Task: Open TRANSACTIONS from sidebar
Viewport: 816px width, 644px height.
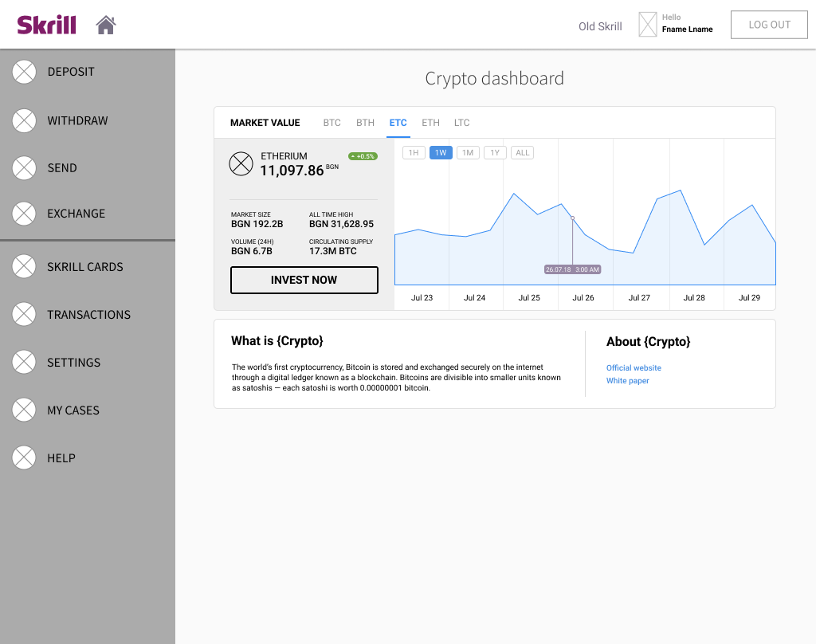Action: (x=88, y=315)
